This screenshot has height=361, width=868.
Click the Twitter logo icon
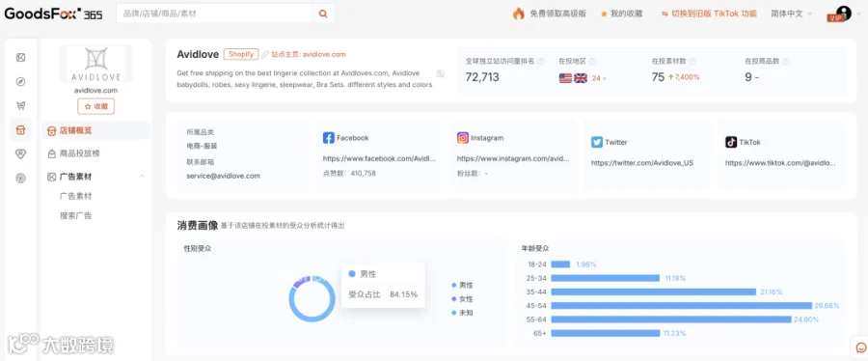pos(597,142)
